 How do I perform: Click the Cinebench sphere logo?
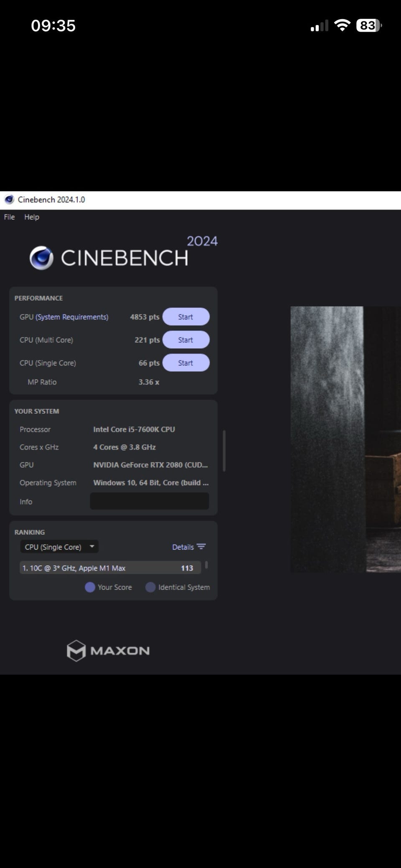point(41,258)
